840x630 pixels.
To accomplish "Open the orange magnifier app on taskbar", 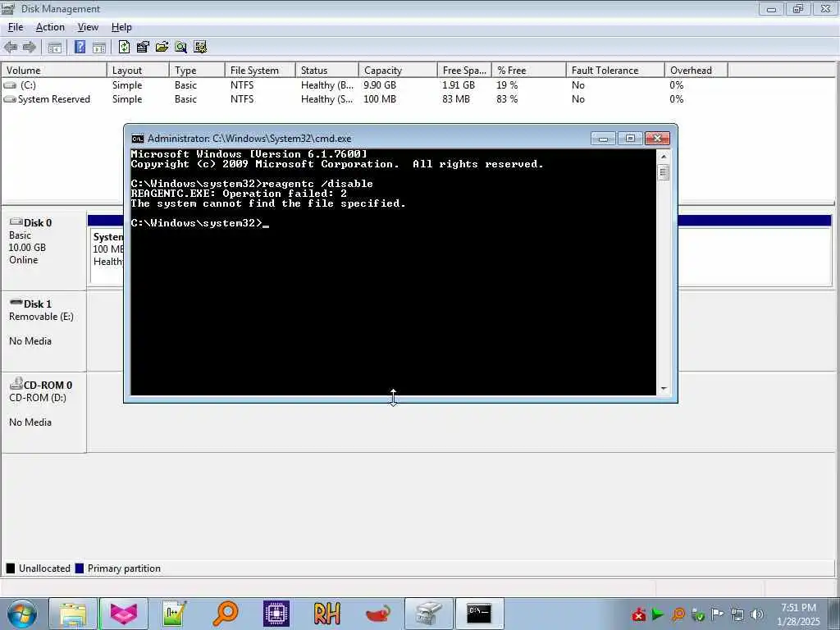I will click(226, 614).
